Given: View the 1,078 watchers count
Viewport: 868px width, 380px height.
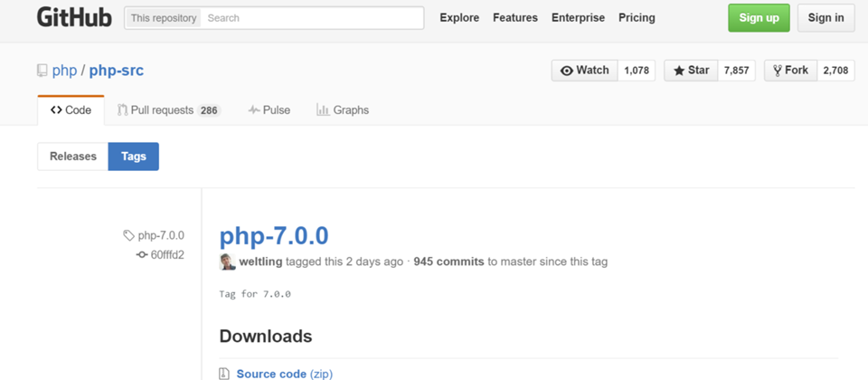Looking at the screenshot, I should [x=637, y=71].
